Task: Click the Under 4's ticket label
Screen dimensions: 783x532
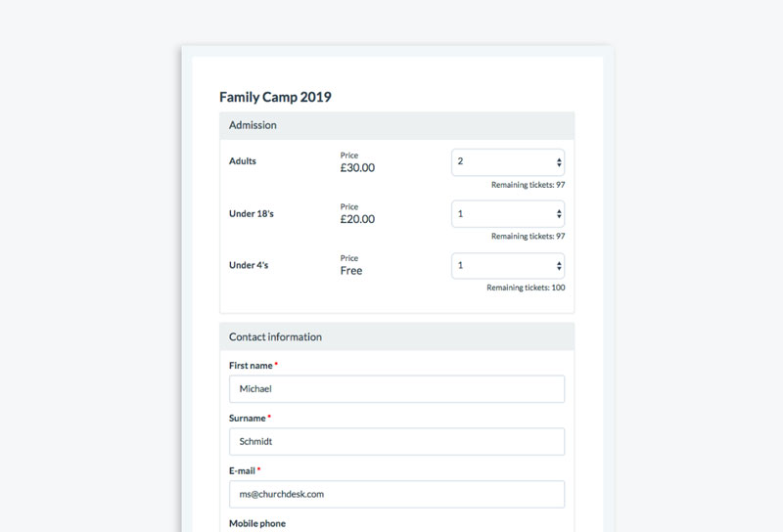Action: point(250,265)
